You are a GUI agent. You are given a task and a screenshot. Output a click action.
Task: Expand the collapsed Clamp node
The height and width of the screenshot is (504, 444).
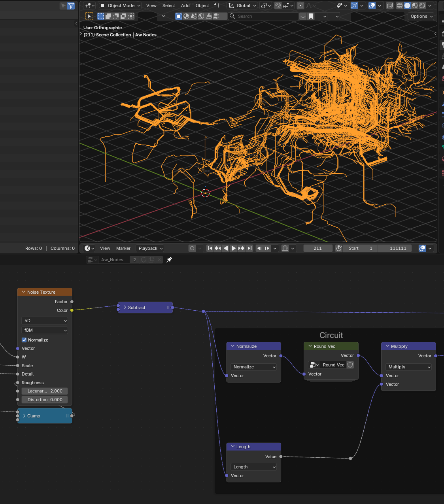coord(25,416)
